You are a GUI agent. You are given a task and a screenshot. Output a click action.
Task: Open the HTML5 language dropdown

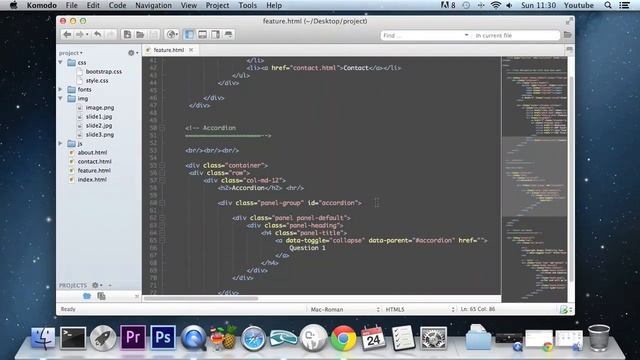420,309
